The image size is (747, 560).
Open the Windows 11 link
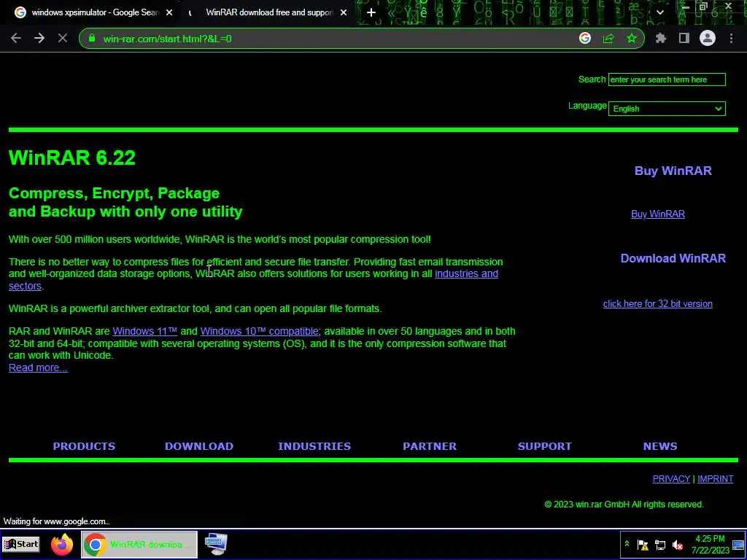(x=145, y=332)
